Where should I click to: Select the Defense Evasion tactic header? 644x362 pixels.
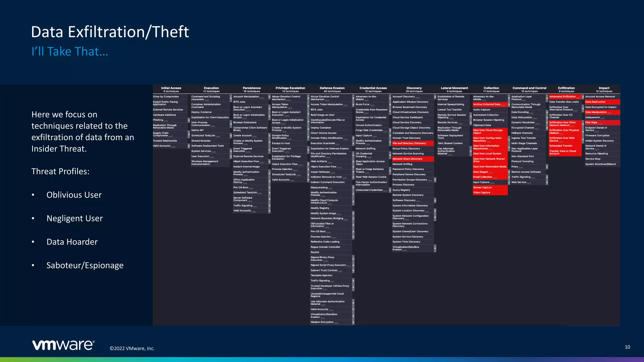[332, 90]
